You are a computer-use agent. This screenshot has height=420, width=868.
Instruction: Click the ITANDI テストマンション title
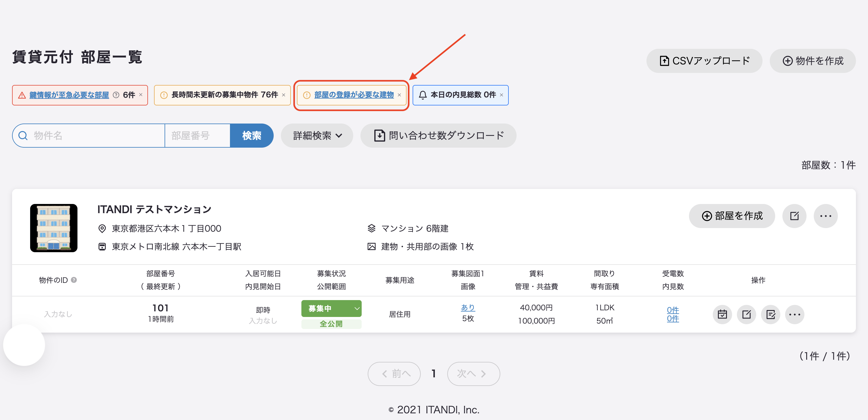click(154, 209)
